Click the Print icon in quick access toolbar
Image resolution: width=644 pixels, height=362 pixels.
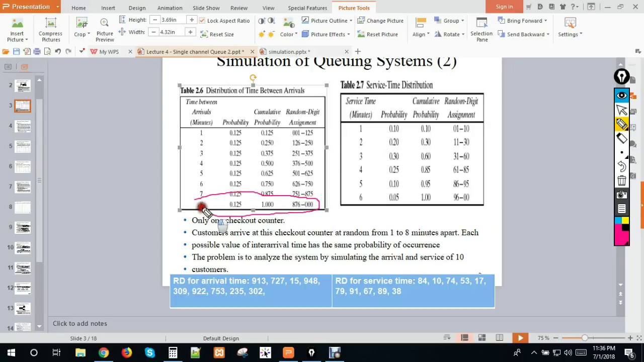tap(37, 51)
